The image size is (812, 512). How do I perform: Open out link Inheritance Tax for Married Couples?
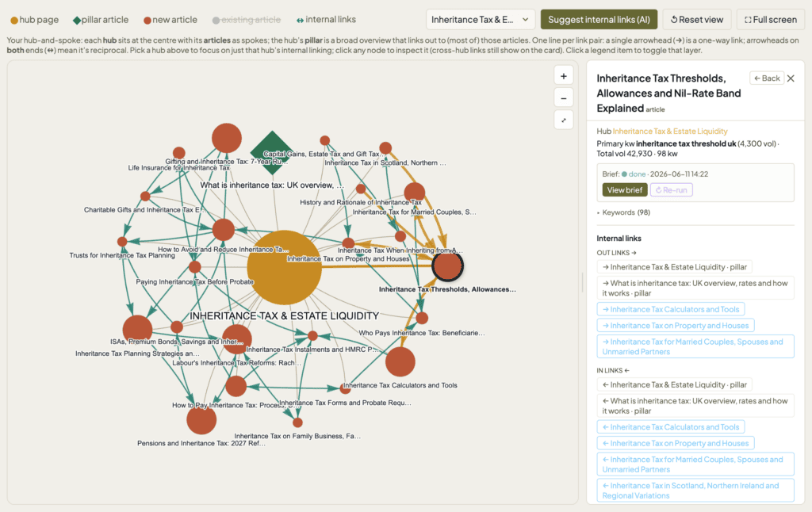[695, 346]
